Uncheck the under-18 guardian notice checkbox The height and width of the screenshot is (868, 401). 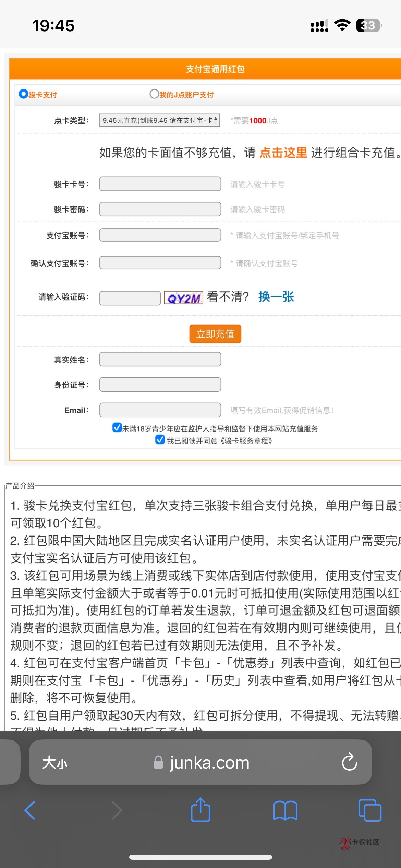pos(117,427)
